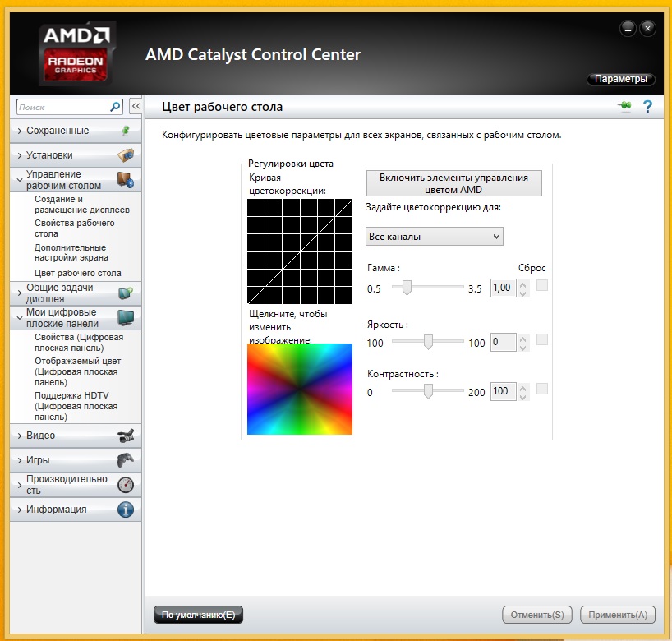
Task: Click the Отменить(S) button
Action: 537,615
